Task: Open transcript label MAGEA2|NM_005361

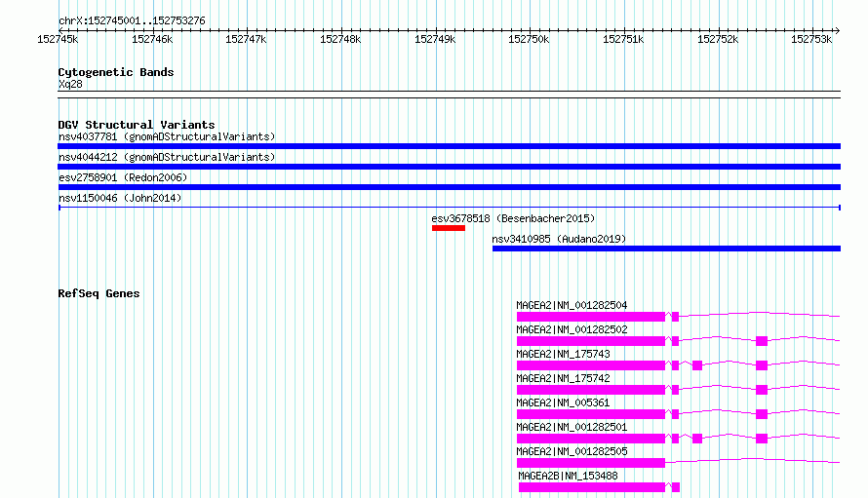Action: [x=563, y=402]
